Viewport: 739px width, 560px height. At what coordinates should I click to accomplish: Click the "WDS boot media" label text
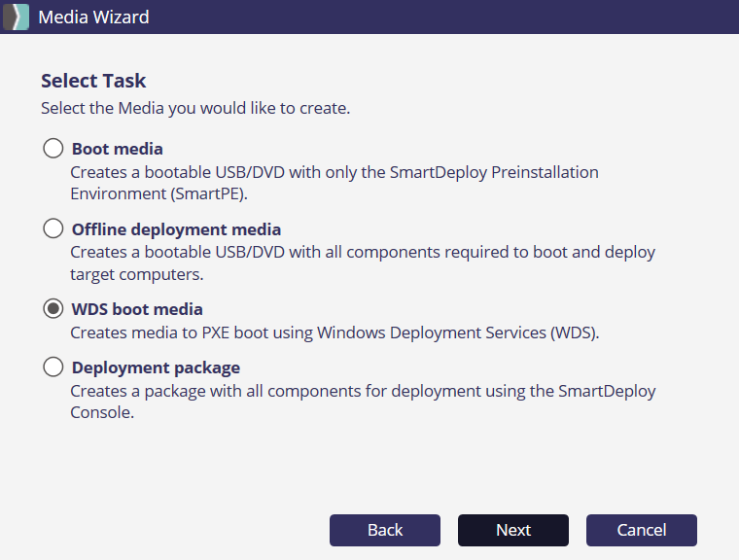coord(137,309)
